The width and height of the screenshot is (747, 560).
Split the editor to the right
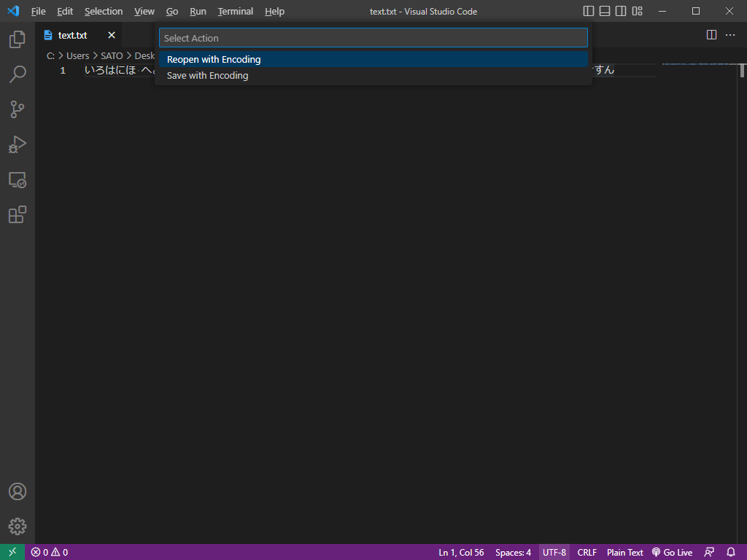tap(711, 35)
